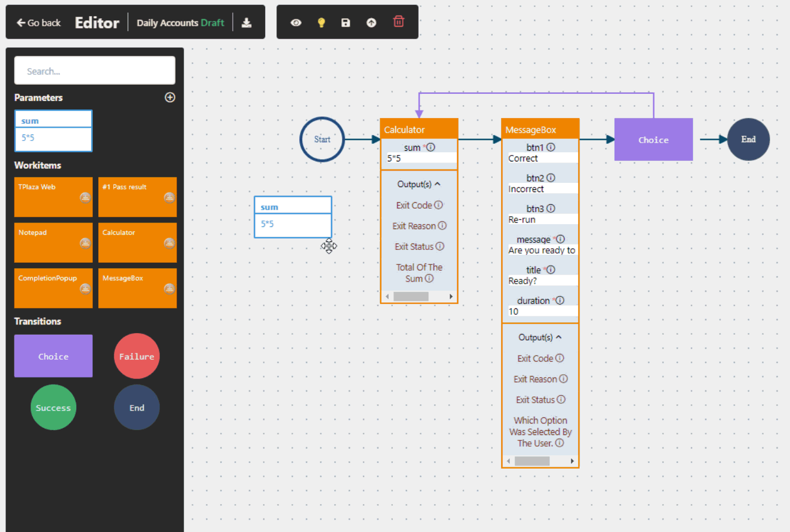
Task: Click the red trash delete icon
Action: 398,21
